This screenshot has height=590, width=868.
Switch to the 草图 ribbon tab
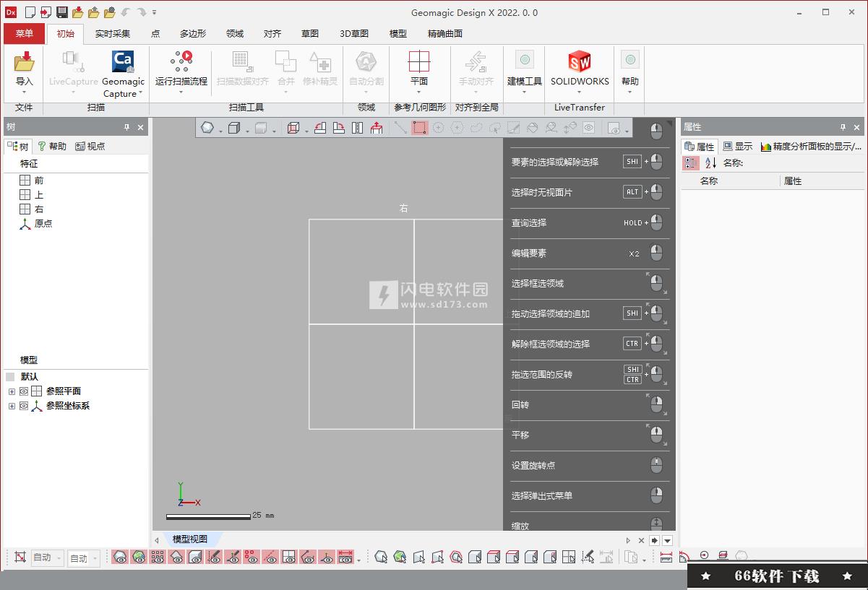coord(310,33)
